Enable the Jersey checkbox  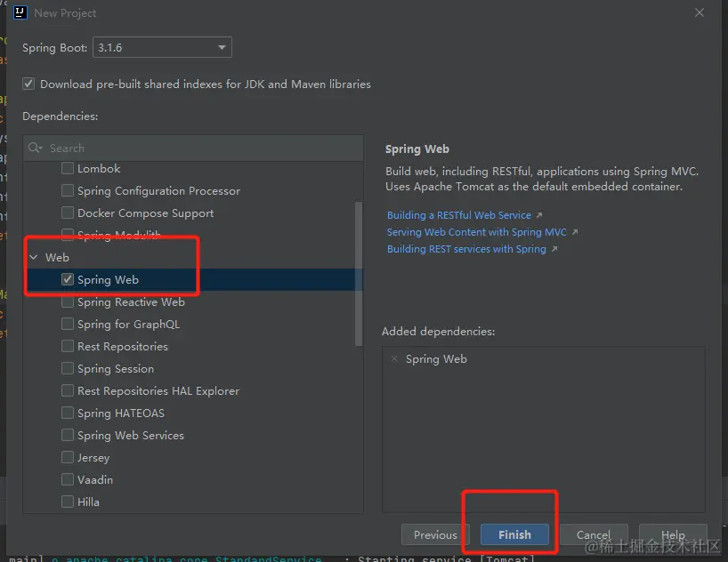68,458
